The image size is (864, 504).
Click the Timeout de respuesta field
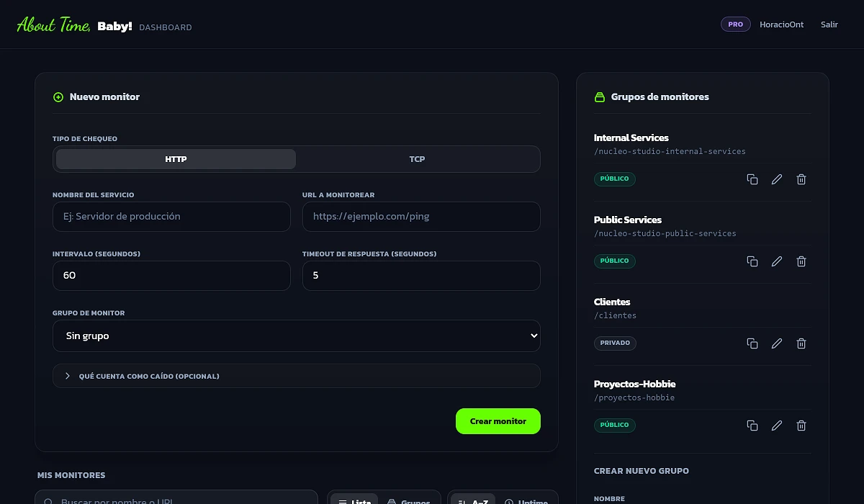[x=421, y=276]
